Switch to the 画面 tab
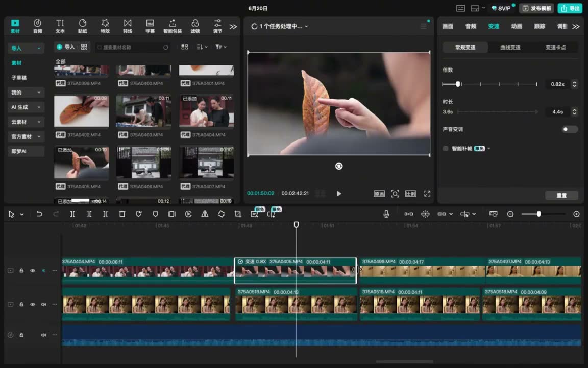Viewport: 588px width, 368px height. (x=448, y=26)
